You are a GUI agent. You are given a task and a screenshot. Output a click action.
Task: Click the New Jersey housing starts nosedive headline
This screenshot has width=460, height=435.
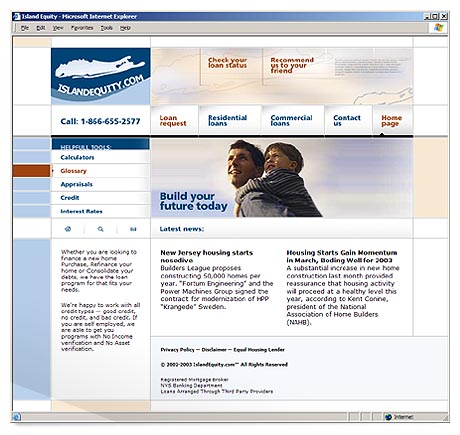click(207, 256)
